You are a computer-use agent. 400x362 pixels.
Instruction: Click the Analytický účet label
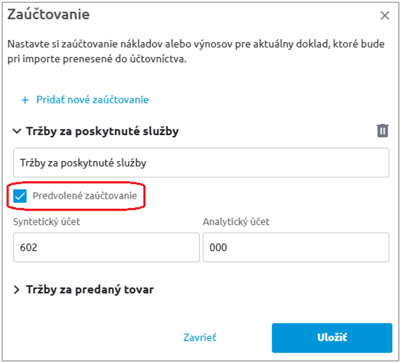(x=236, y=222)
